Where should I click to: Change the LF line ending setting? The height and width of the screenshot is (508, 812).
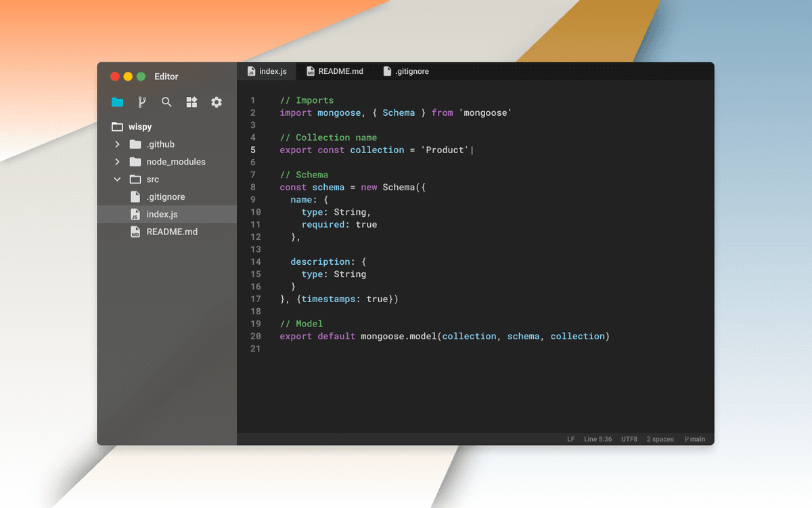[x=570, y=439]
